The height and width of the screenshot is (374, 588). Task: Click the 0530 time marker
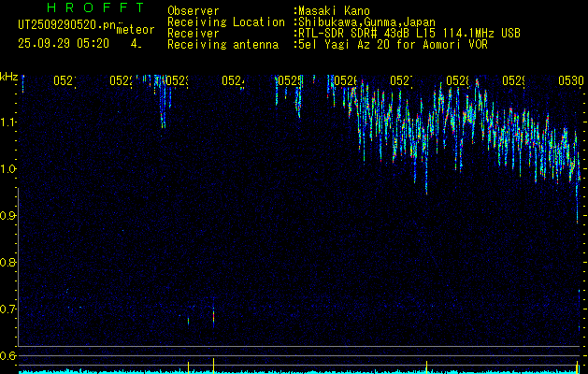tap(569, 81)
